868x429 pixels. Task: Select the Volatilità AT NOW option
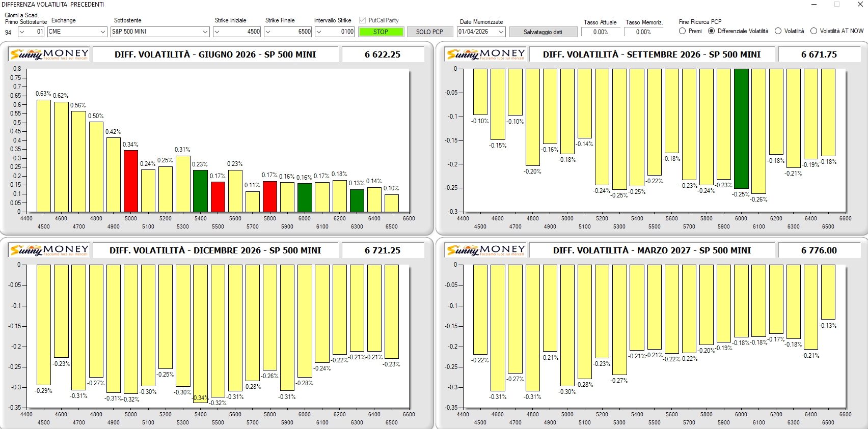(813, 31)
